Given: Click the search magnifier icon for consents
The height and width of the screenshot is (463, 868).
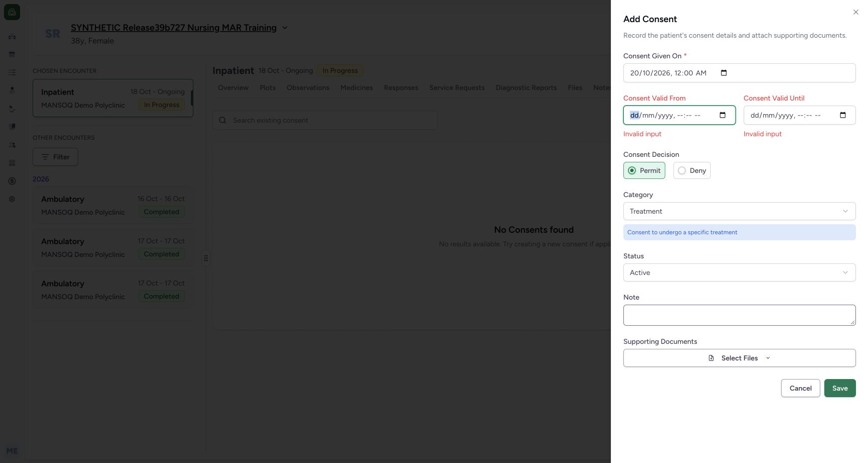Looking at the screenshot, I should point(223,120).
